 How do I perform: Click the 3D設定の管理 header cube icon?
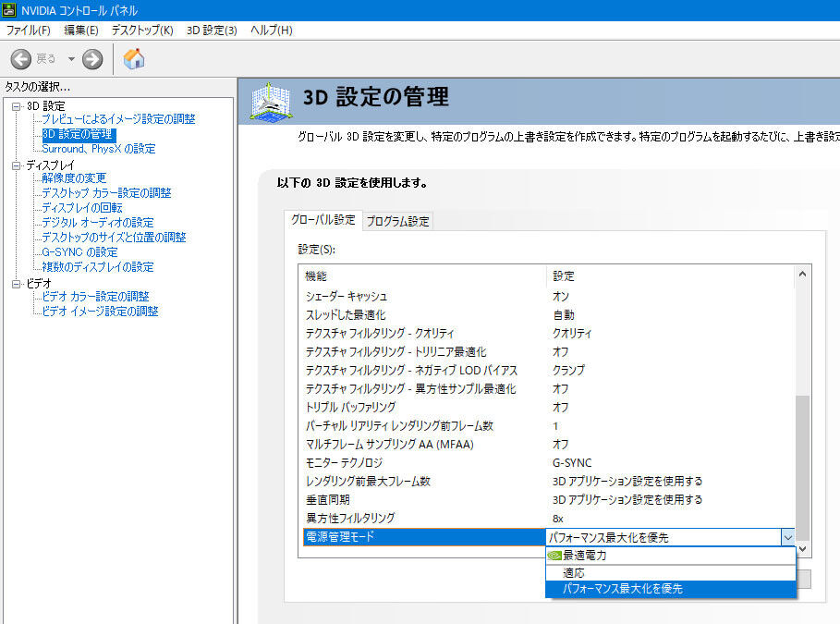point(271,102)
